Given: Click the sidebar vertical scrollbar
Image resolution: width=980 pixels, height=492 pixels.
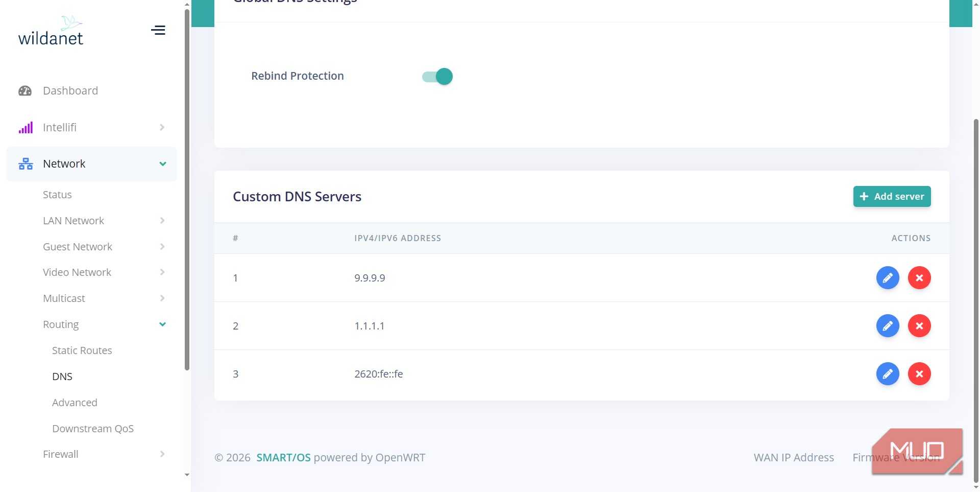Looking at the screenshot, I should coord(187,189).
